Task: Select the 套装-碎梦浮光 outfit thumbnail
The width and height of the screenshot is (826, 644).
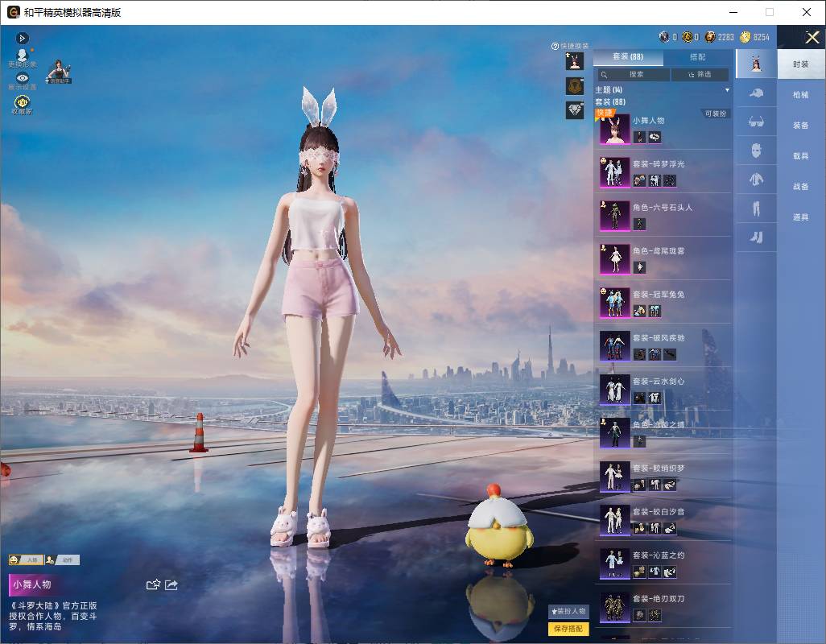Action: (x=615, y=172)
